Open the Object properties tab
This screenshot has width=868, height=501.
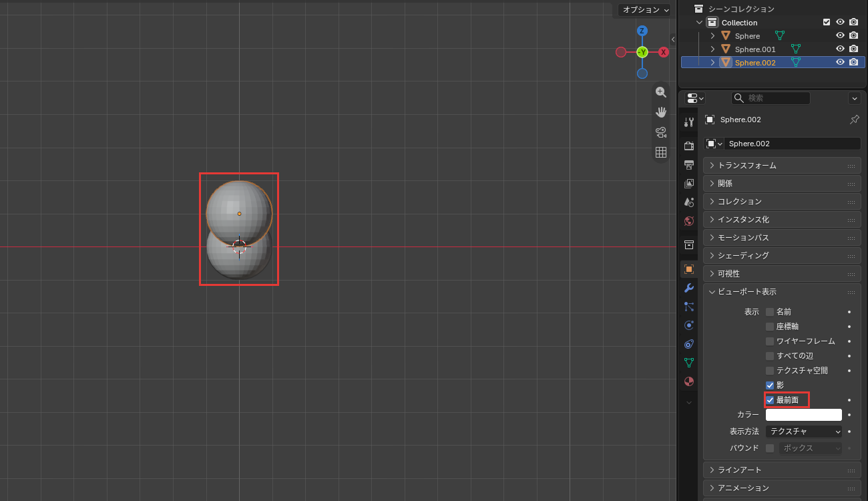coord(689,269)
